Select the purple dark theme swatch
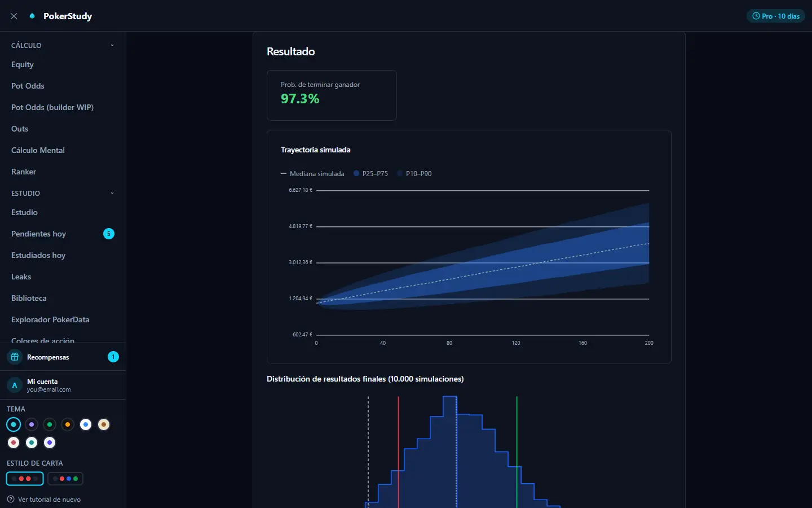This screenshot has height=508, width=812. click(x=32, y=424)
